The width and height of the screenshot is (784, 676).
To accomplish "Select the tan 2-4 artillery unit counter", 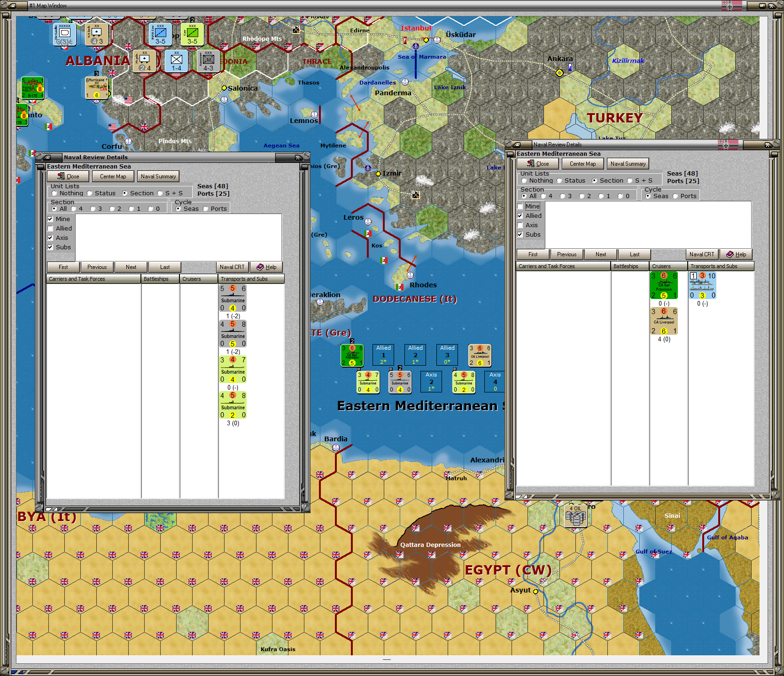I will 145,61.
